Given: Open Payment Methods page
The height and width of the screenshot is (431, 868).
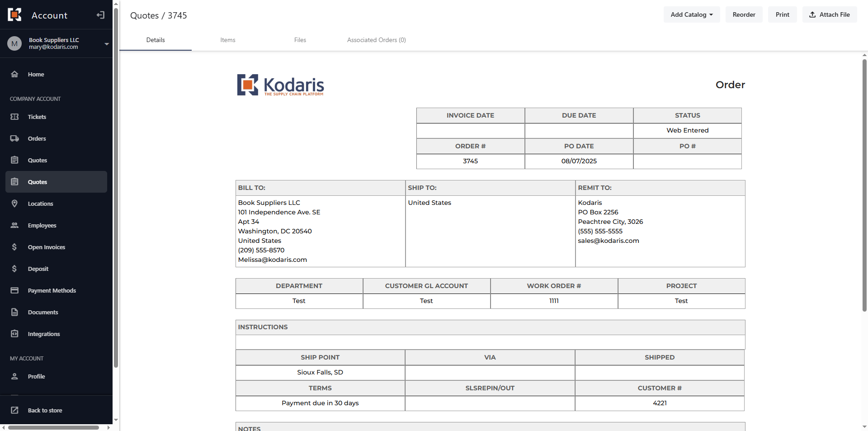Looking at the screenshot, I should coord(56,290).
